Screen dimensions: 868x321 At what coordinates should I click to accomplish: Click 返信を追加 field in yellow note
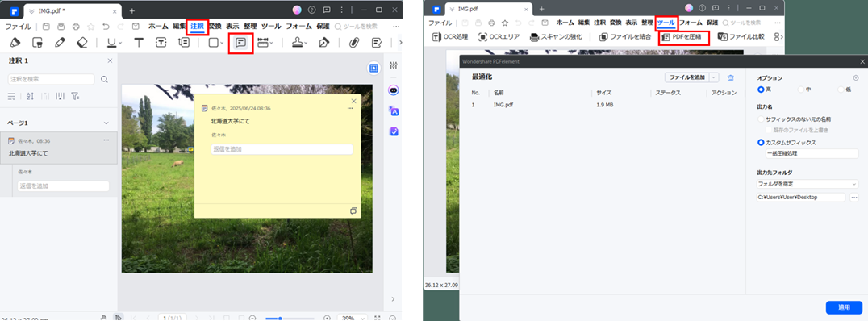[x=282, y=149]
